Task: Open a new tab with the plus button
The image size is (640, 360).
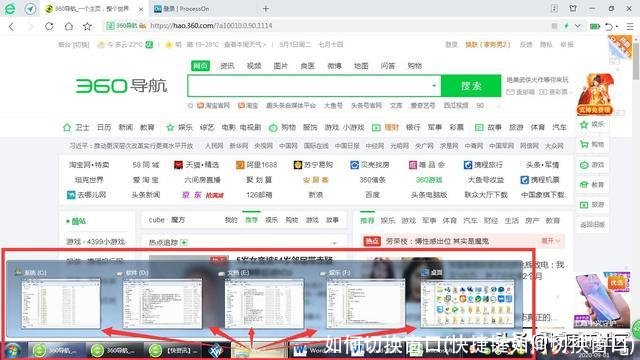Action: pyautogui.click(x=266, y=9)
